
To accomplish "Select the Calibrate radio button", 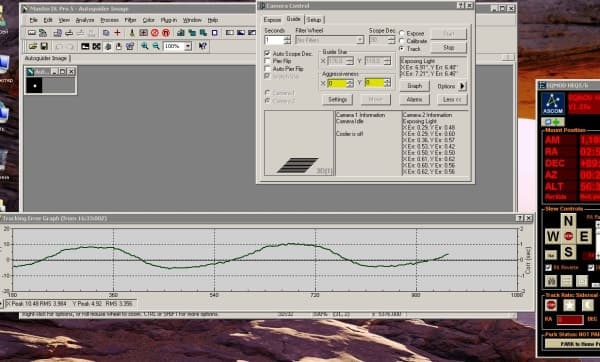I will (402, 41).
